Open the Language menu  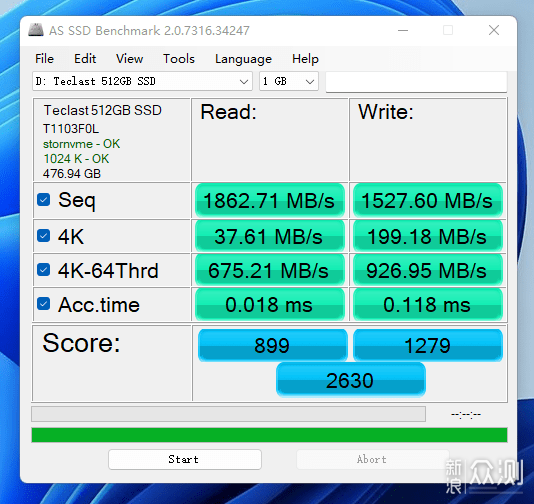(243, 59)
